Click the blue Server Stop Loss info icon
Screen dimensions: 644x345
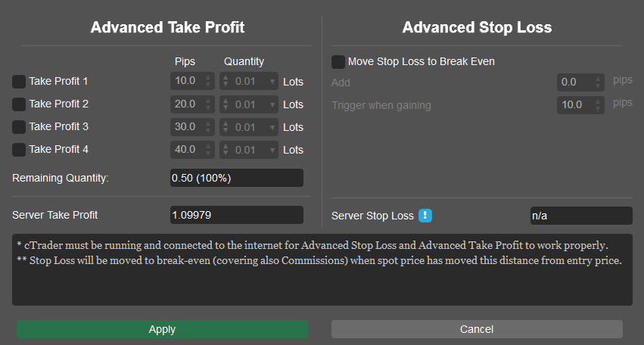(x=425, y=215)
